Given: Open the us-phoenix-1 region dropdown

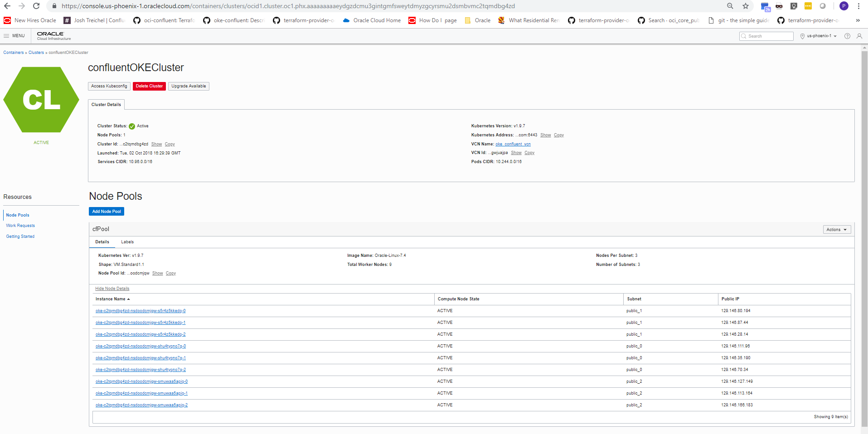Looking at the screenshot, I should 819,36.
